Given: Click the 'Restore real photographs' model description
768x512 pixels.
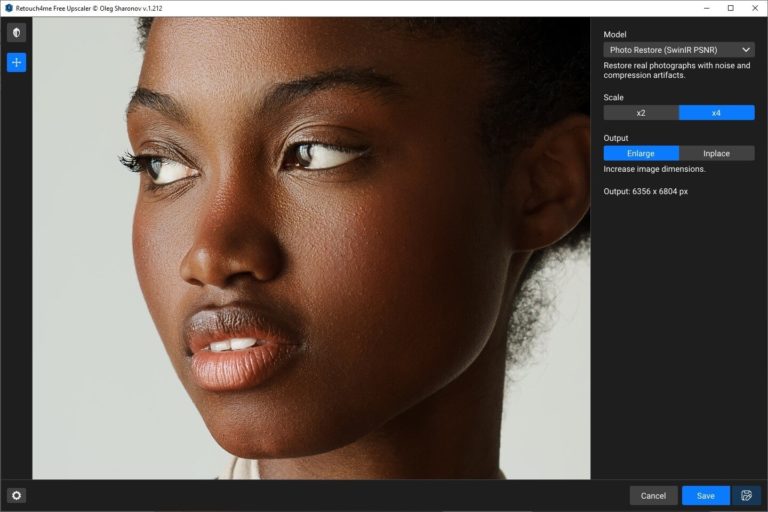Looking at the screenshot, I should 676,70.
